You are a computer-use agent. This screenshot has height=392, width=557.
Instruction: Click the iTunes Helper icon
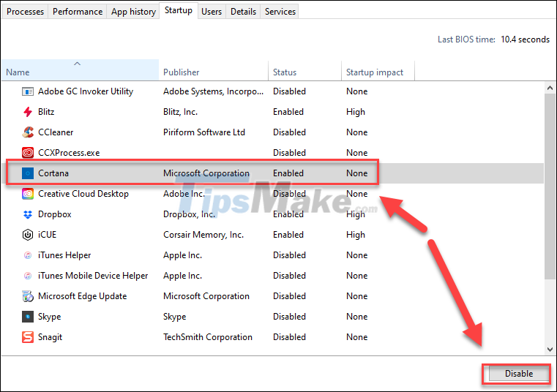coord(28,255)
